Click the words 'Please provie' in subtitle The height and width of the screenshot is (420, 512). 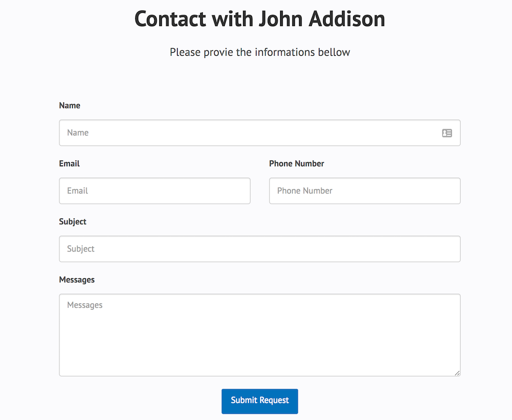coord(201,52)
